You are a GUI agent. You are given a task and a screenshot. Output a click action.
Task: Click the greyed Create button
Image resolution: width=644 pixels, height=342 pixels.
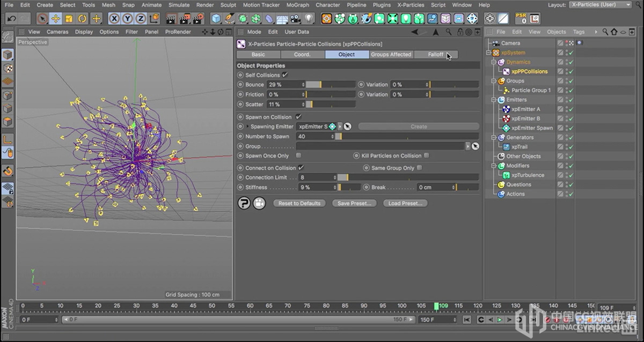pyautogui.click(x=419, y=127)
